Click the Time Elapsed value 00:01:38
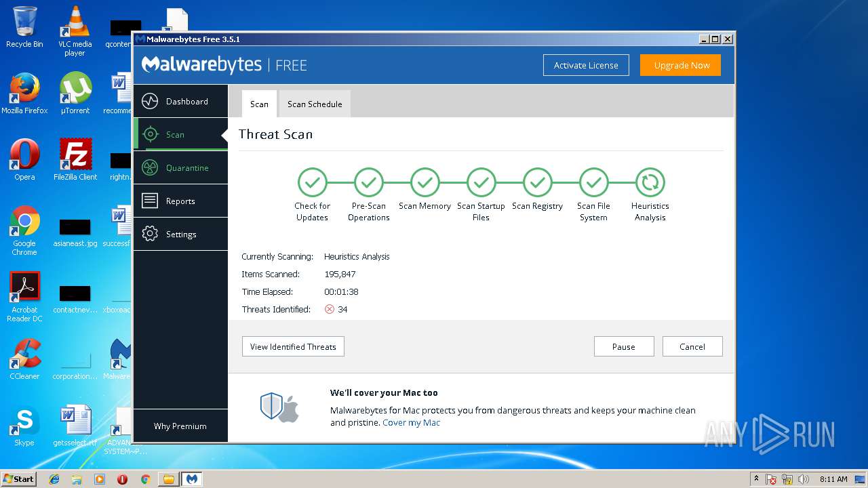The height and width of the screenshot is (488, 868). coord(341,292)
